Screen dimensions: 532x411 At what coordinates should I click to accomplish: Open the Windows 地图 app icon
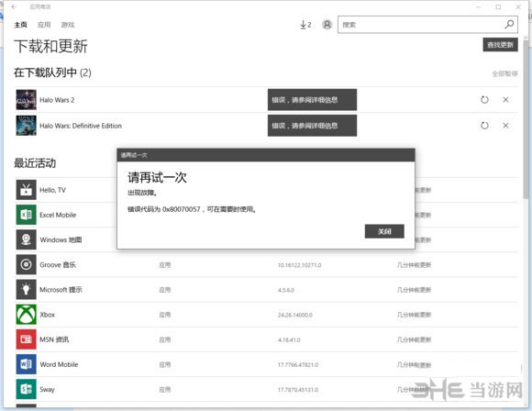[26, 239]
